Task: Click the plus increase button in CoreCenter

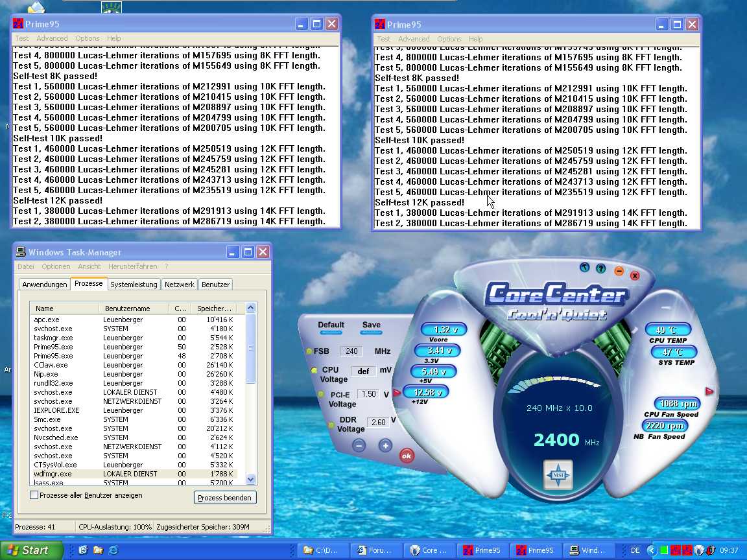Action: (385, 445)
